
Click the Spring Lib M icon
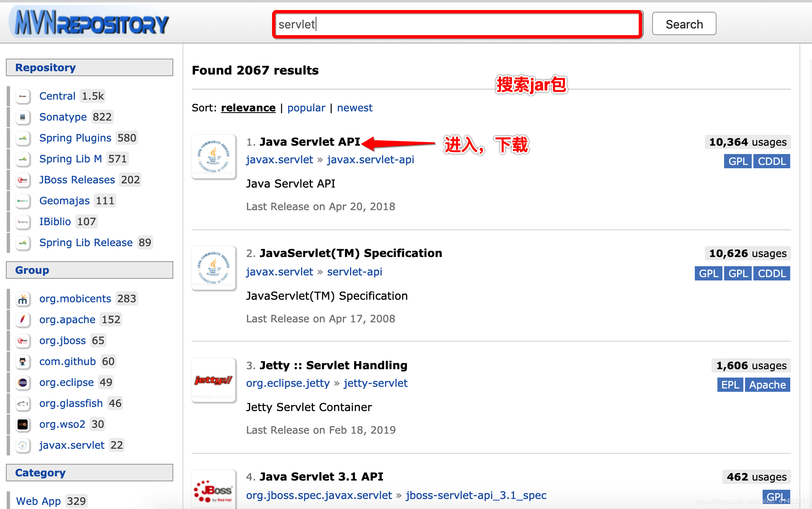tap(23, 159)
